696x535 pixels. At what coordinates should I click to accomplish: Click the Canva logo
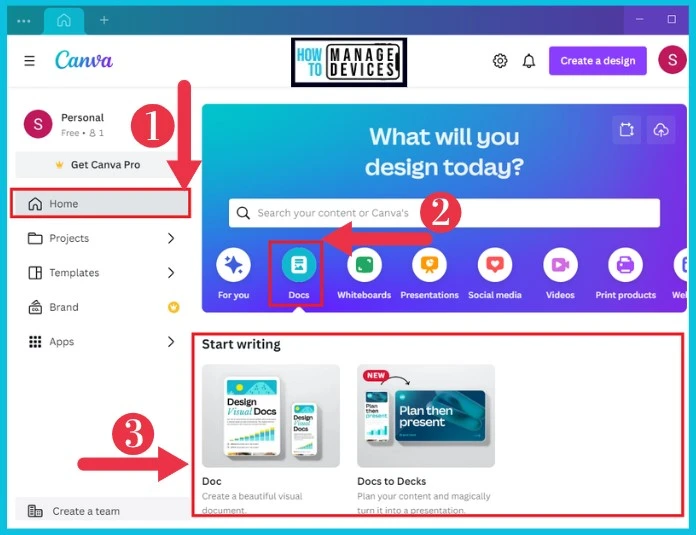[83, 60]
